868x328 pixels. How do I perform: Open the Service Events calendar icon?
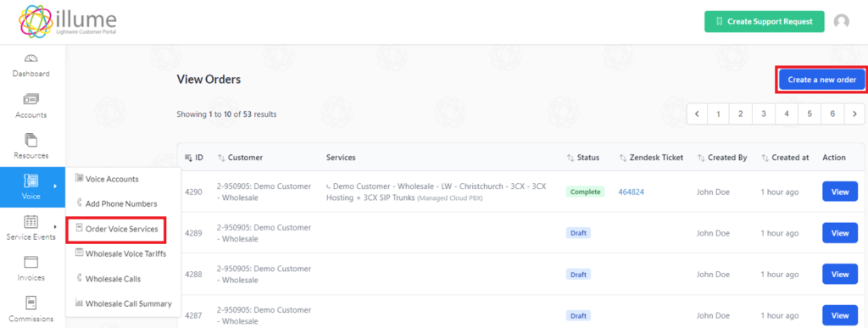pyautogui.click(x=31, y=222)
